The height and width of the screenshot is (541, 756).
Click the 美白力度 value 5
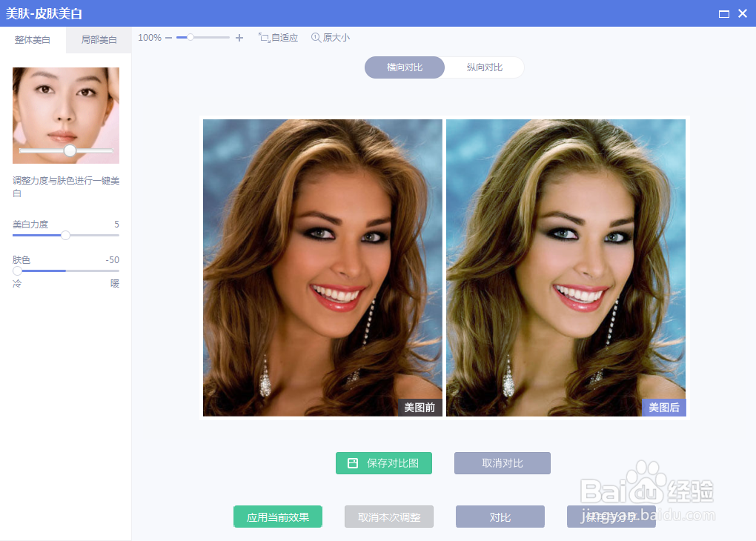click(x=116, y=225)
